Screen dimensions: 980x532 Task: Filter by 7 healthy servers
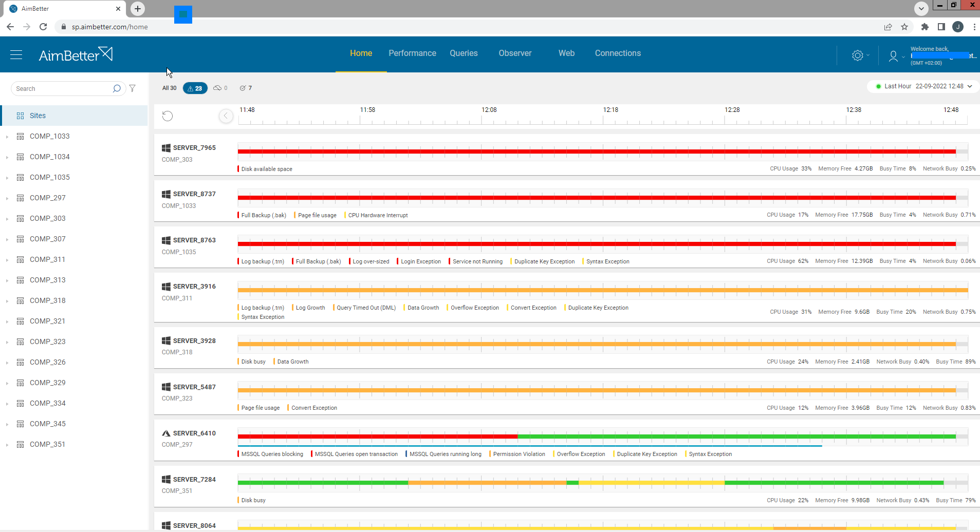click(x=246, y=88)
